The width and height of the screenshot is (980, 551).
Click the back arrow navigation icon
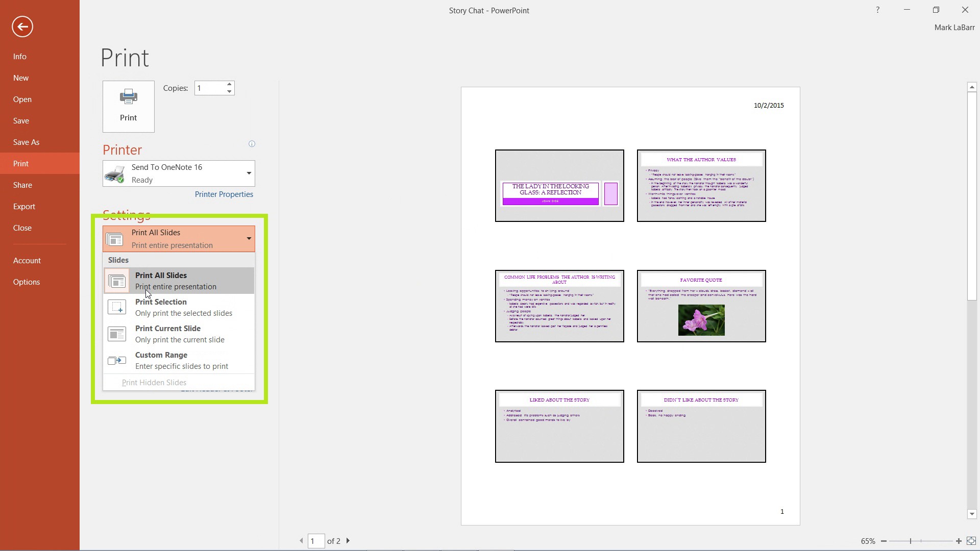[x=22, y=26]
